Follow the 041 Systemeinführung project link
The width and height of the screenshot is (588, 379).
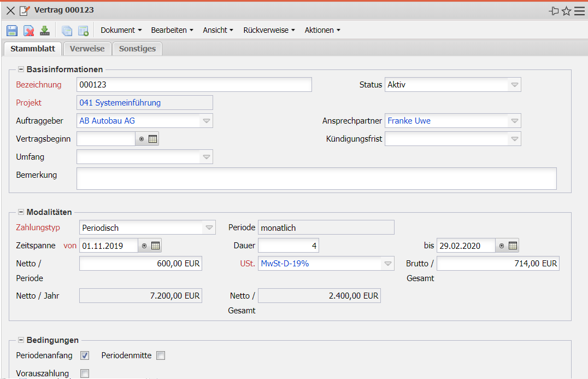pos(120,103)
